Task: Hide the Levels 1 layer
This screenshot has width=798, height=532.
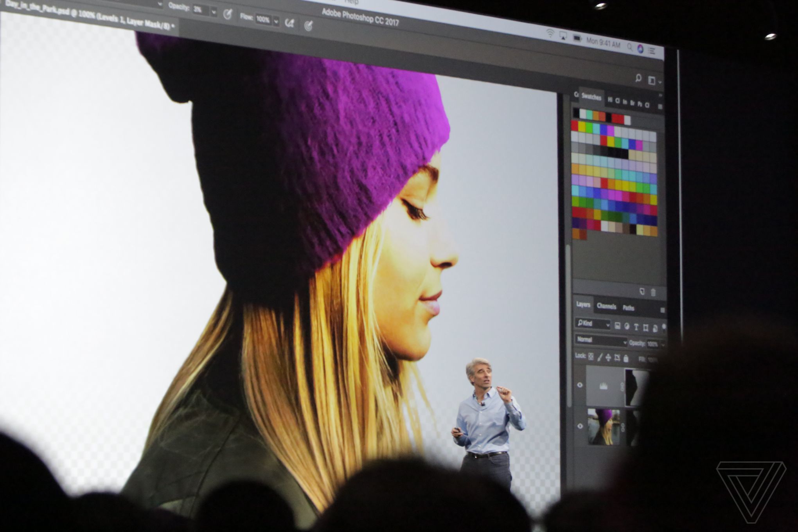Action: tap(580, 385)
